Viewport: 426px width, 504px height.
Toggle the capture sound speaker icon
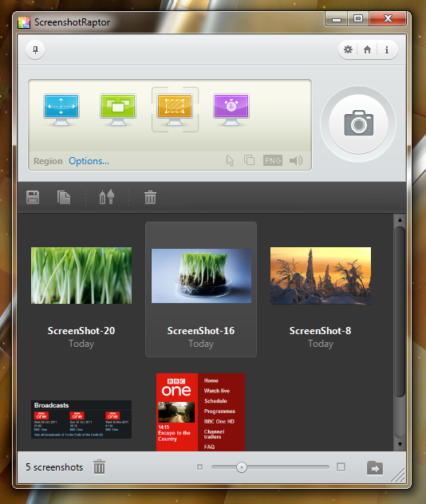click(x=296, y=160)
